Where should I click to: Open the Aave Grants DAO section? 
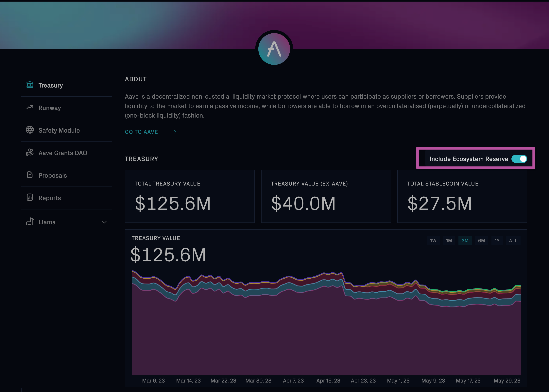[x=67, y=153]
